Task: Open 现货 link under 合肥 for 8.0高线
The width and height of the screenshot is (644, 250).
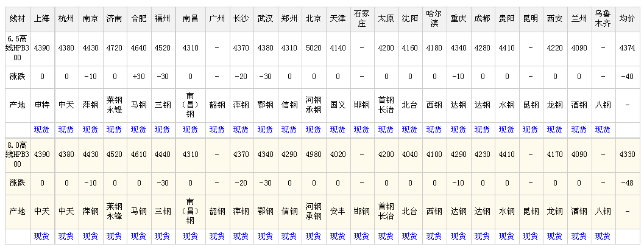Action: 138,236
